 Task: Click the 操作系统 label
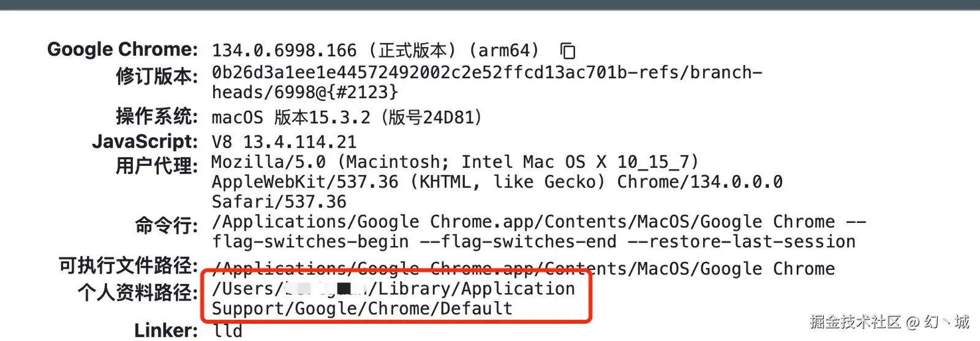click(157, 116)
